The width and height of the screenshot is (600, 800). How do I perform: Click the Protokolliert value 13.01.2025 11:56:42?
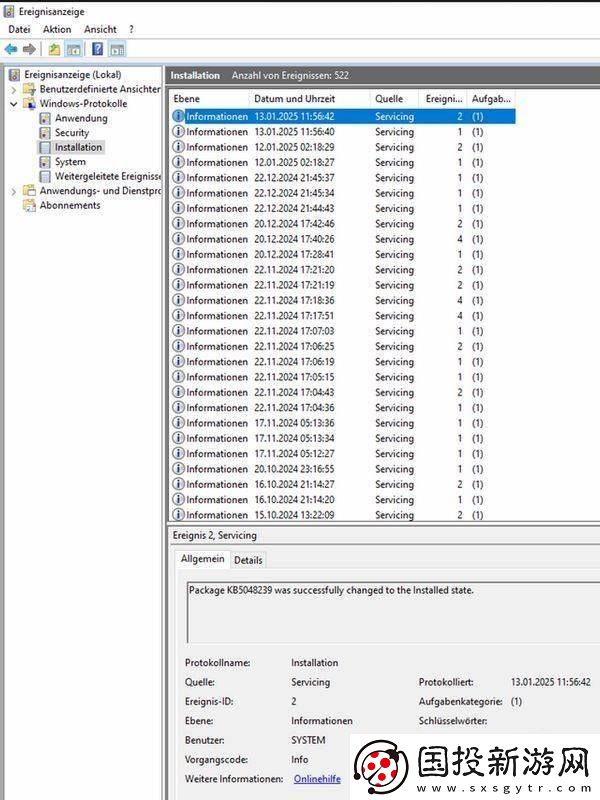coord(551,682)
